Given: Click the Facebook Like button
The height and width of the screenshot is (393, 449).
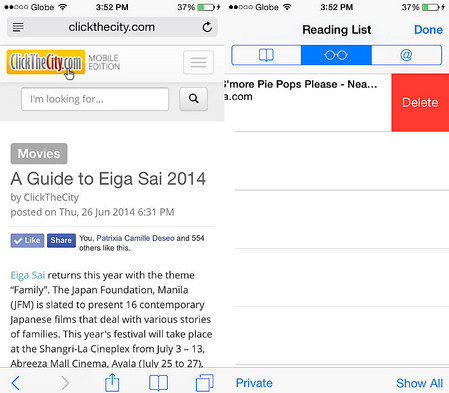Looking at the screenshot, I should click(x=27, y=240).
